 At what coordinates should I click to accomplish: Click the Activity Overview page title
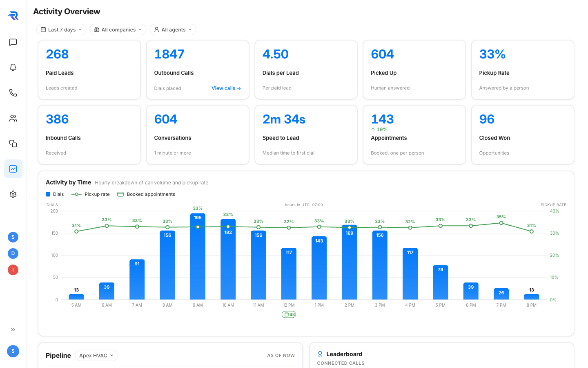67,11
